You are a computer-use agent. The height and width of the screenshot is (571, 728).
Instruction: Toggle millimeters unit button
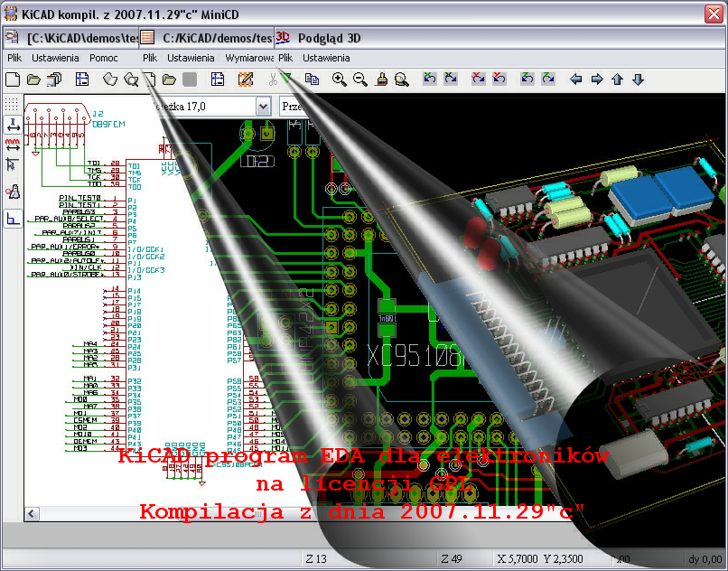point(13,145)
